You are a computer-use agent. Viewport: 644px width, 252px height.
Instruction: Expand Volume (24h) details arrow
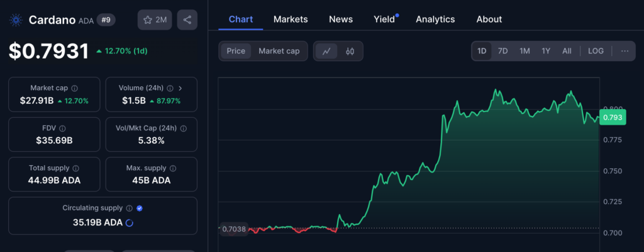[180, 88]
